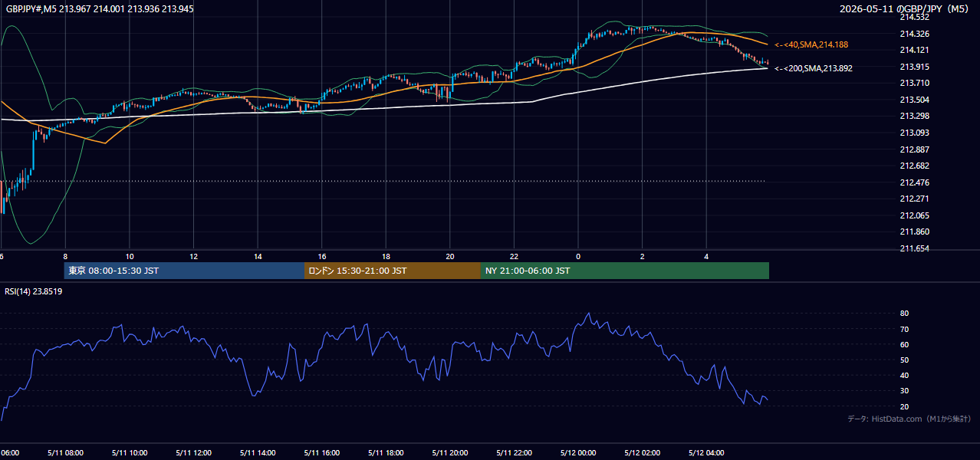This screenshot has height=460, width=980.
Task: Click hour label 10 below price chart
Action: pyautogui.click(x=130, y=256)
